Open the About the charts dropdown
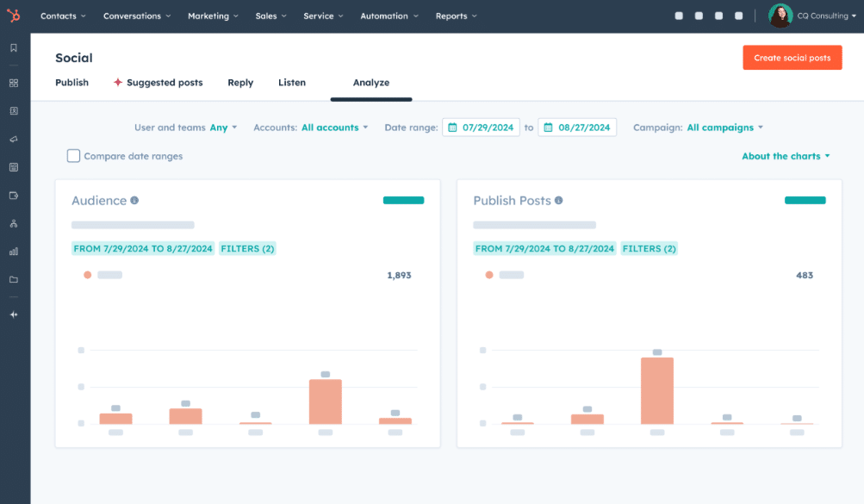Image resolution: width=864 pixels, height=504 pixels. (x=786, y=156)
